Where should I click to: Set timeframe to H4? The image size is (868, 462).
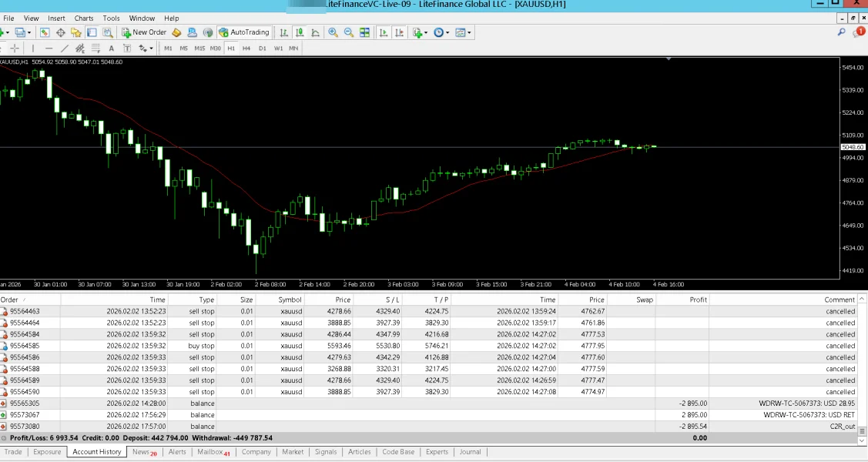(x=246, y=49)
